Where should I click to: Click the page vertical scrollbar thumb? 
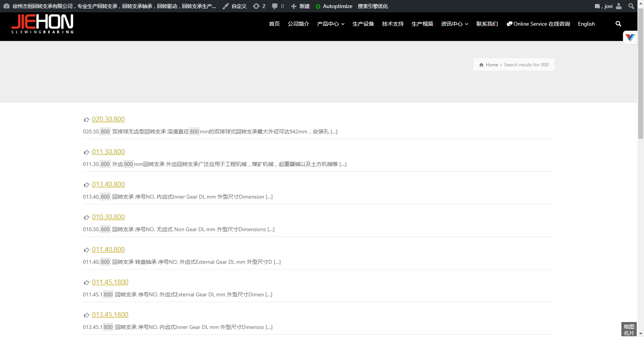point(641,73)
